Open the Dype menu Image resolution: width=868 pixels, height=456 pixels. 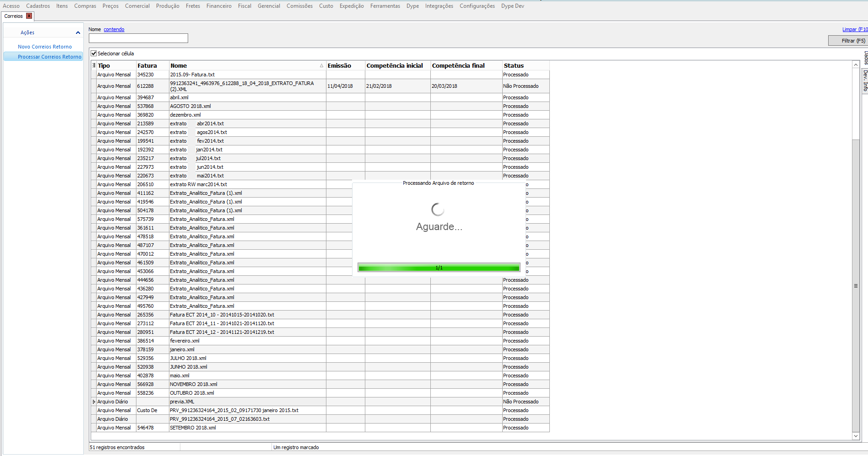coord(412,6)
